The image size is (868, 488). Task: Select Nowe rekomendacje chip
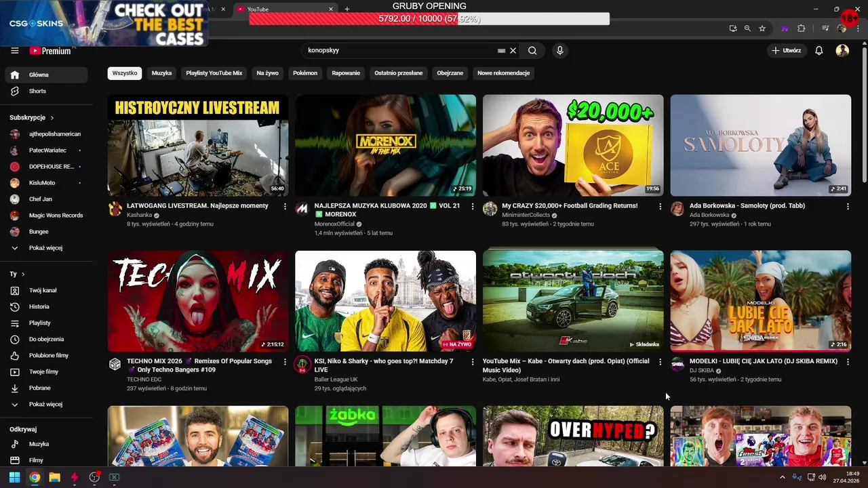503,73
